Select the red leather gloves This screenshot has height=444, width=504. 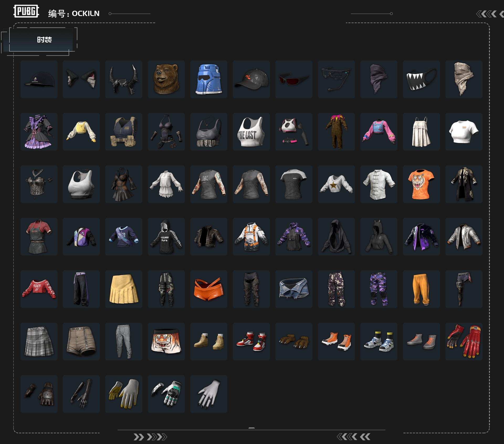(464, 341)
